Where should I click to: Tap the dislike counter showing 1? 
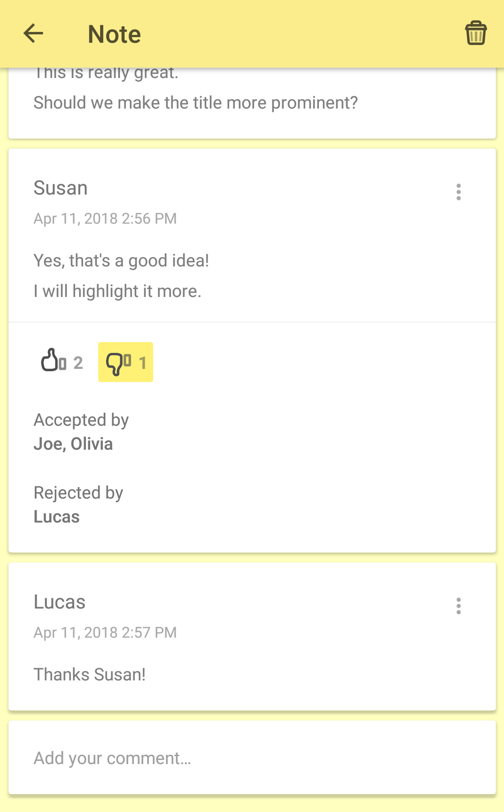142,363
